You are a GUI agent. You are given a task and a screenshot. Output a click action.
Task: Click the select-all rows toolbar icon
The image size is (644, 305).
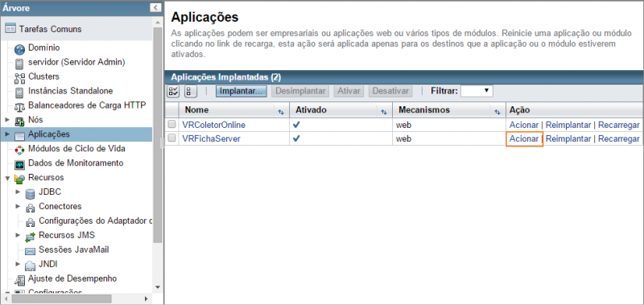173,91
